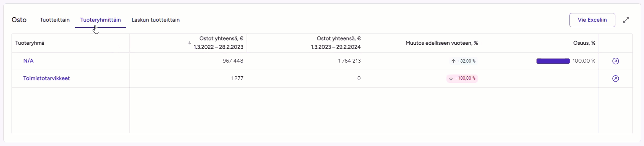Click the −100,00 % change badge
The image size is (644, 146).
click(x=462, y=79)
